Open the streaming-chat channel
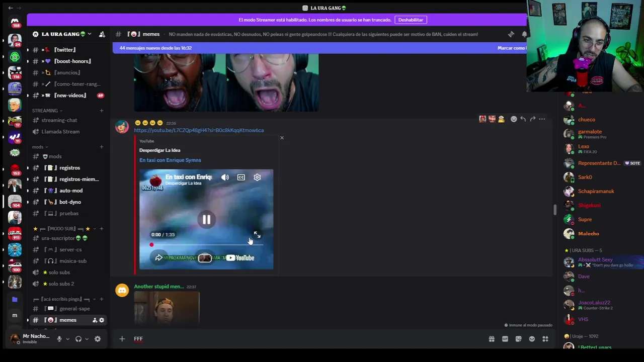Screen dimensions: 644x362 click(x=67, y=120)
